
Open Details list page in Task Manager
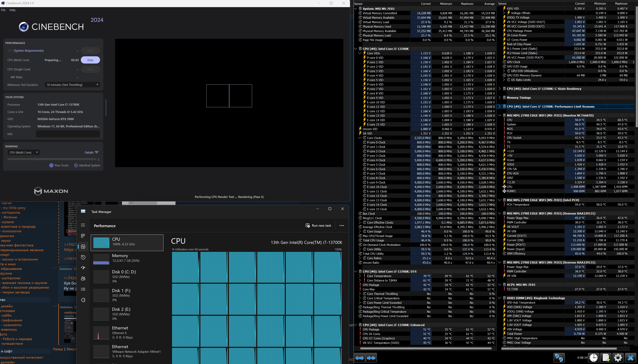point(83,289)
